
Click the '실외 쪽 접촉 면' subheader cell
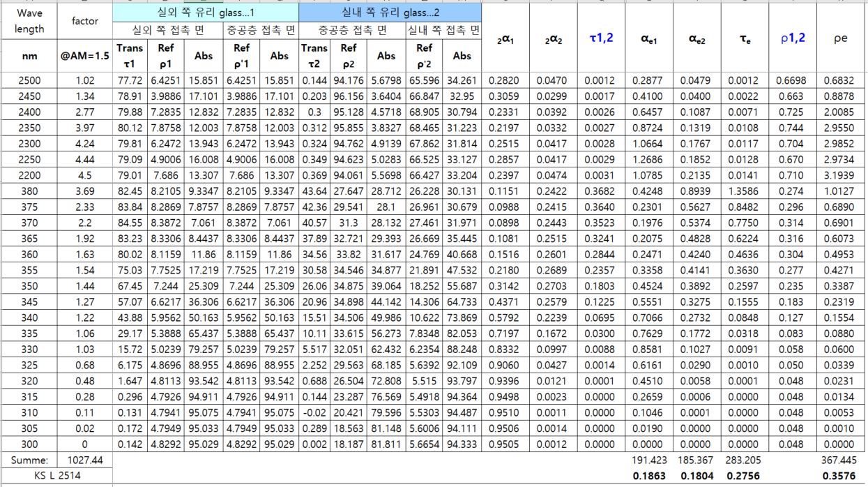tap(167, 30)
